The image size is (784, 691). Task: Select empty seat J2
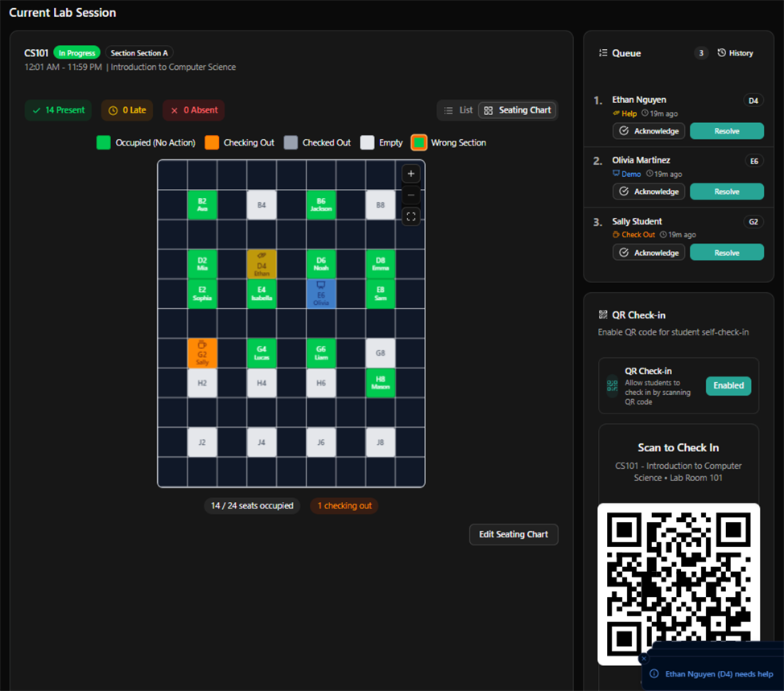pos(202,442)
